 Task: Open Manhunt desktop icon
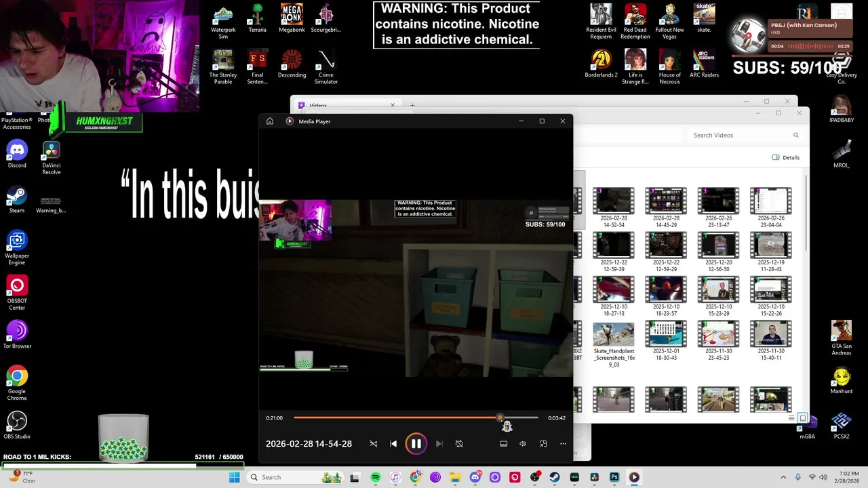(x=842, y=381)
